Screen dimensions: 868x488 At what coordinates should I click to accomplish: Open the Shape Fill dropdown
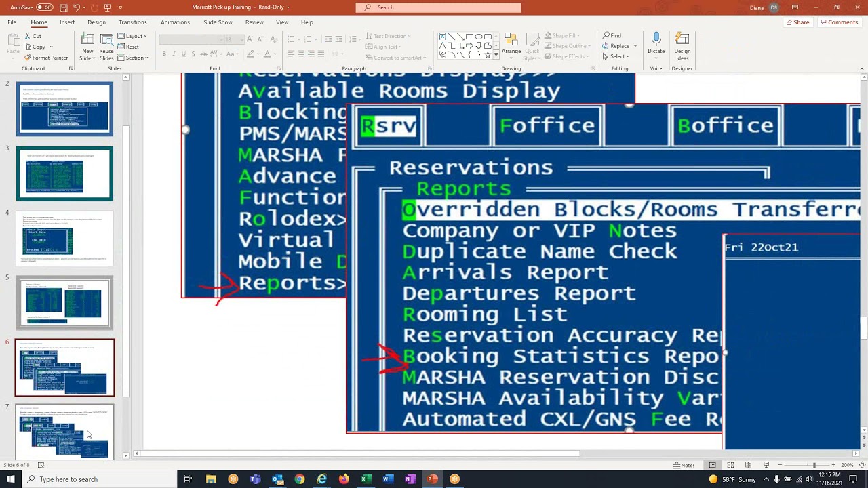tap(561, 35)
